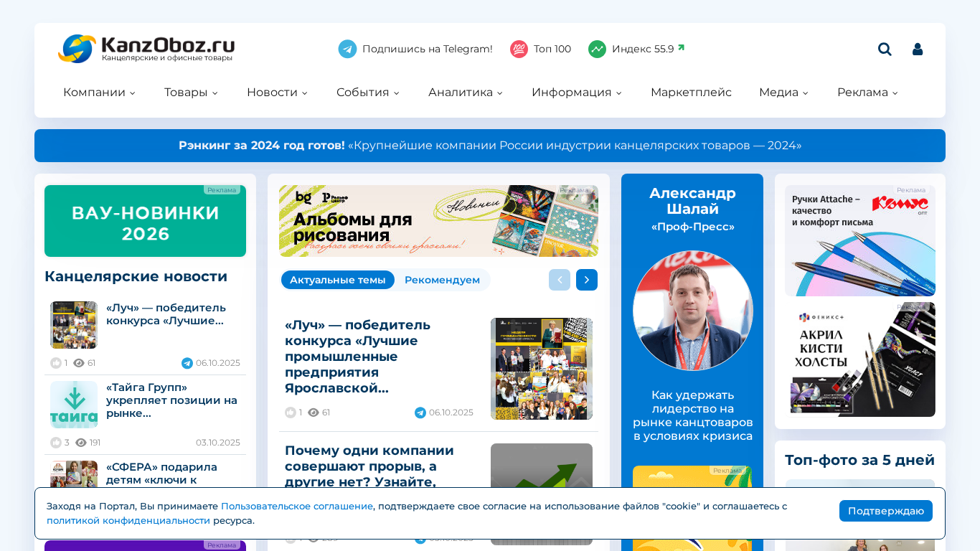Screen dimensions: 980x551
Task: Click the like icon under «Тайга Групп» news
Action: pyautogui.click(x=56, y=443)
